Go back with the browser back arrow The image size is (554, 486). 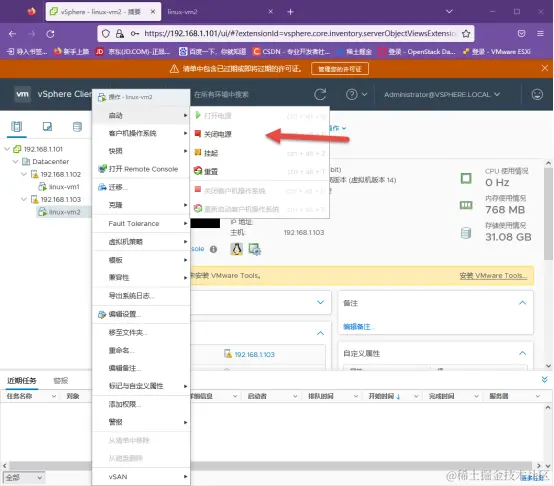pos(12,34)
